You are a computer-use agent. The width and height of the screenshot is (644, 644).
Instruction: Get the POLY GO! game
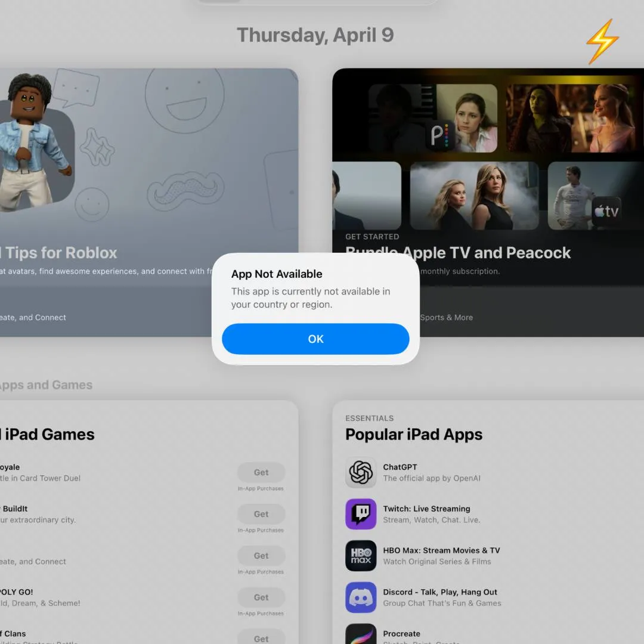pos(261,597)
